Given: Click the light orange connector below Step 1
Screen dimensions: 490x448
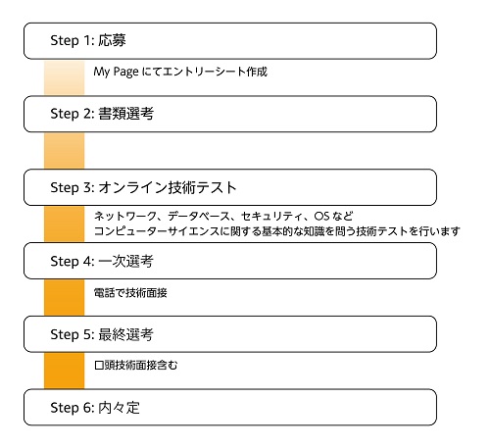Looking at the screenshot, I should 65,77.
